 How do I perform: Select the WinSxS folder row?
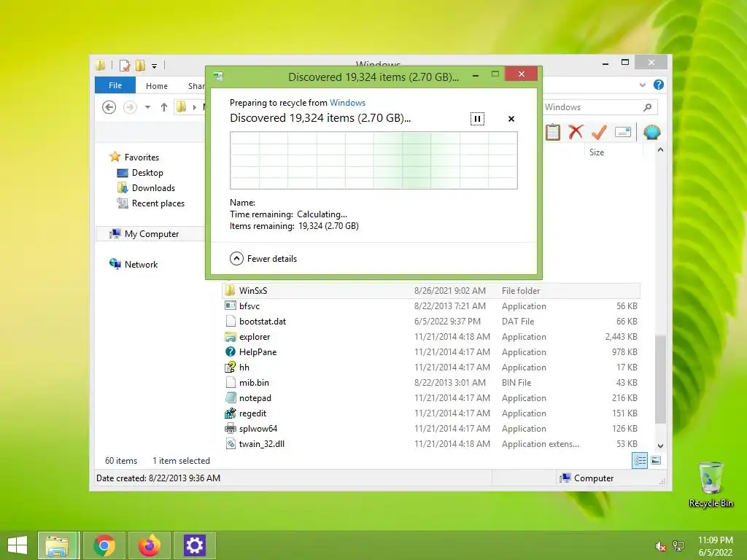pos(431,290)
